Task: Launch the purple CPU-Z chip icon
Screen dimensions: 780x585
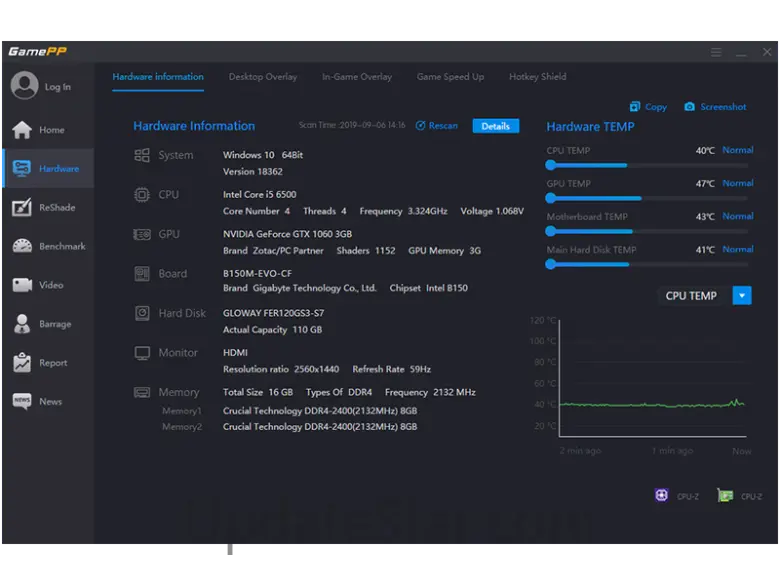Action: coord(661,495)
